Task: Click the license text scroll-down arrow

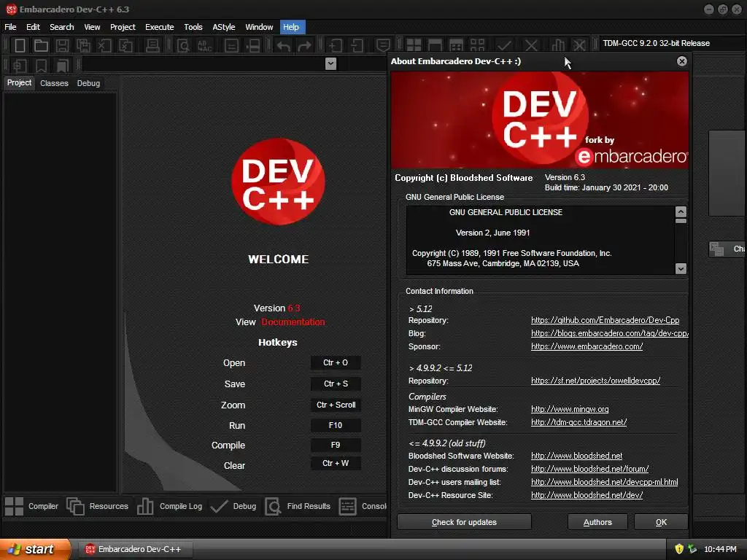Action: (x=681, y=268)
